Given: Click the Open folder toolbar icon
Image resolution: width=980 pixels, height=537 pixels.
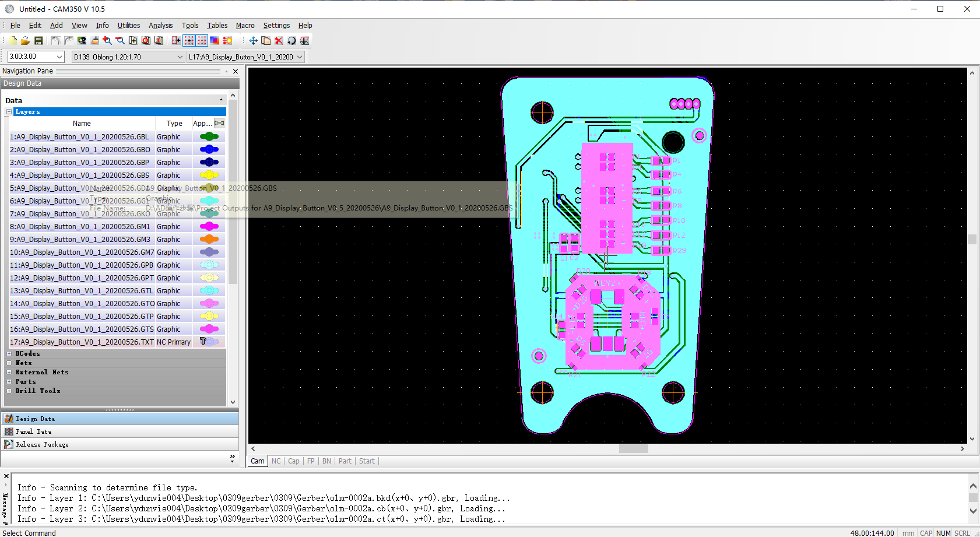Looking at the screenshot, I should (x=25, y=40).
